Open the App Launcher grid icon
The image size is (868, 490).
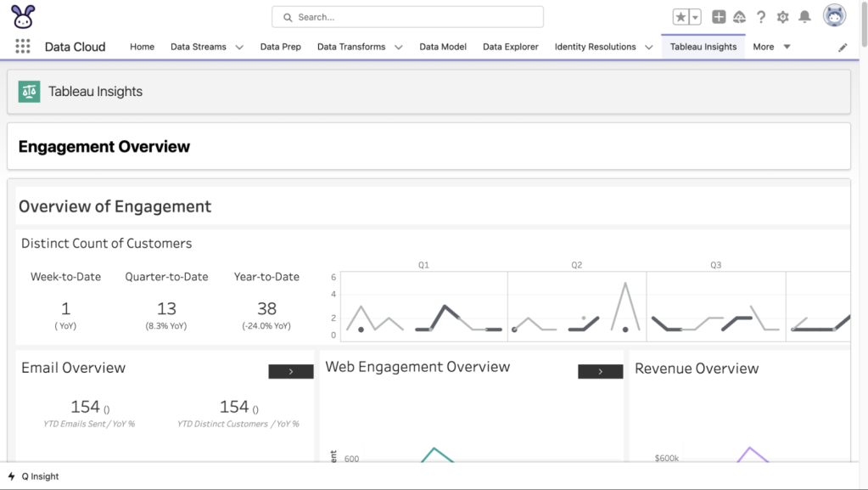23,47
